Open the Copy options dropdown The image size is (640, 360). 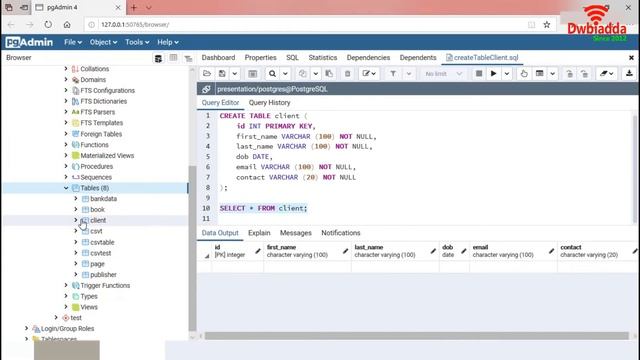tap(316, 73)
